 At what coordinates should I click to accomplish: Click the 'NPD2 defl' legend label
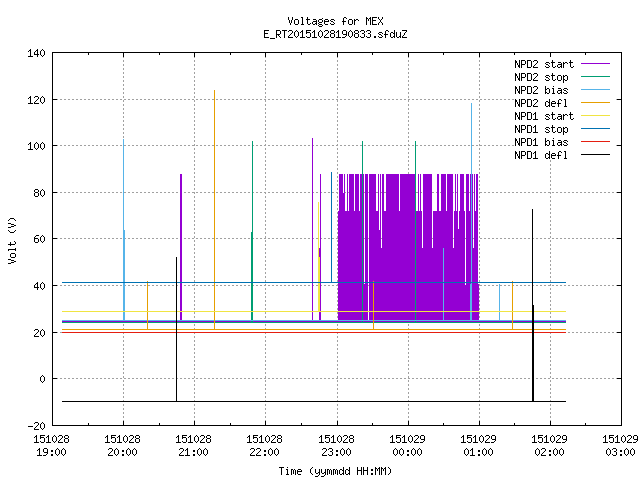(541, 103)
